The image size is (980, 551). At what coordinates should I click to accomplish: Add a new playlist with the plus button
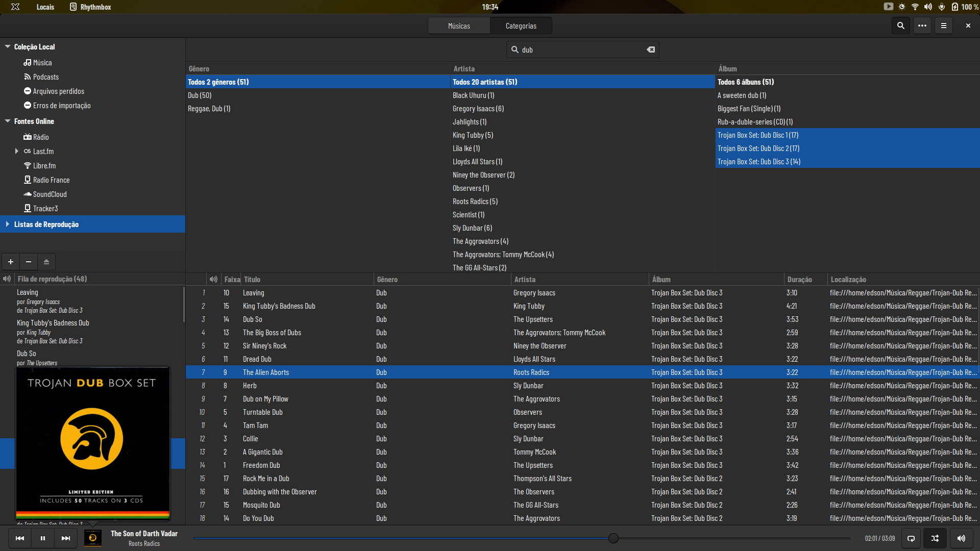[x=11, y=262]
